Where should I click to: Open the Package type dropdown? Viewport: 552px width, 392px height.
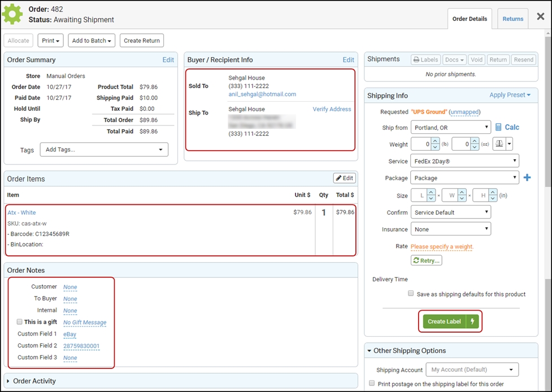[x=464, y=178]
